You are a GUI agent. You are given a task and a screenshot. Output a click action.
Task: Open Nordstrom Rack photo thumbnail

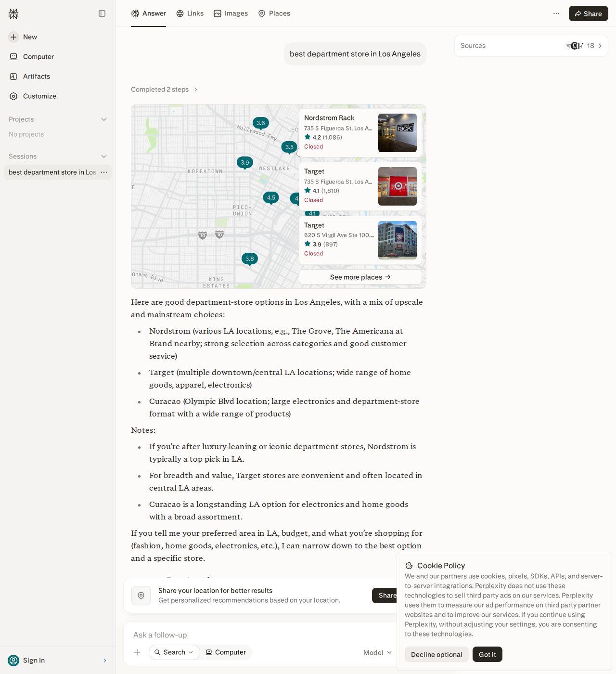[x=398, y=133]
